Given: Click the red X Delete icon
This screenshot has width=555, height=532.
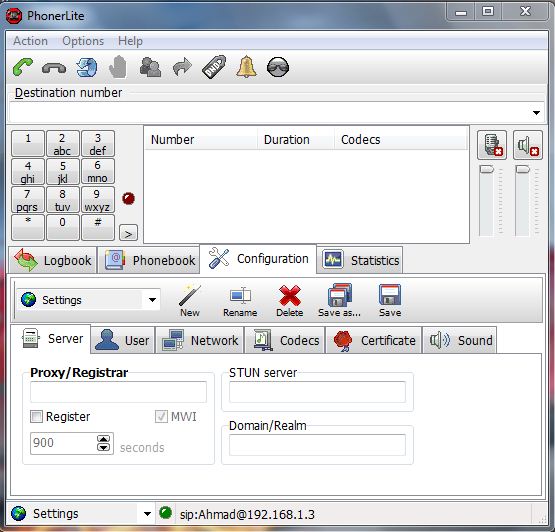Looking at the screenshot, I should point(290,301).
